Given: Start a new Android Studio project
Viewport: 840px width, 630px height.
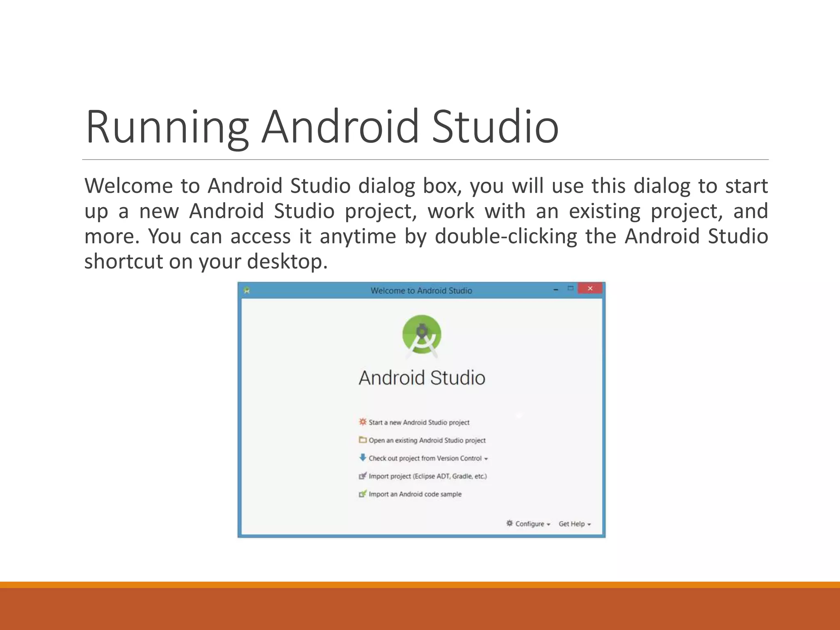Looking at the screenshot, I should pyautogui.click(x=419, y=422).
